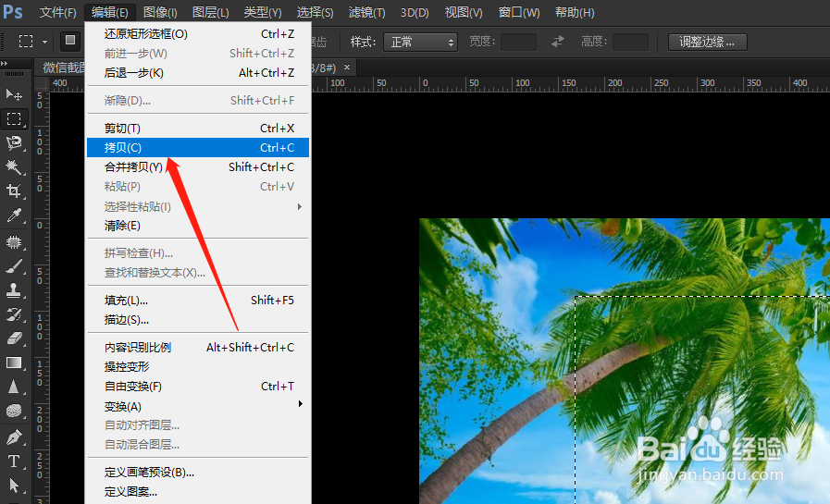This screenshot has width=830, height=504.
Task: Choose 操控变形 menu item
Action: [x=198, y=367]
